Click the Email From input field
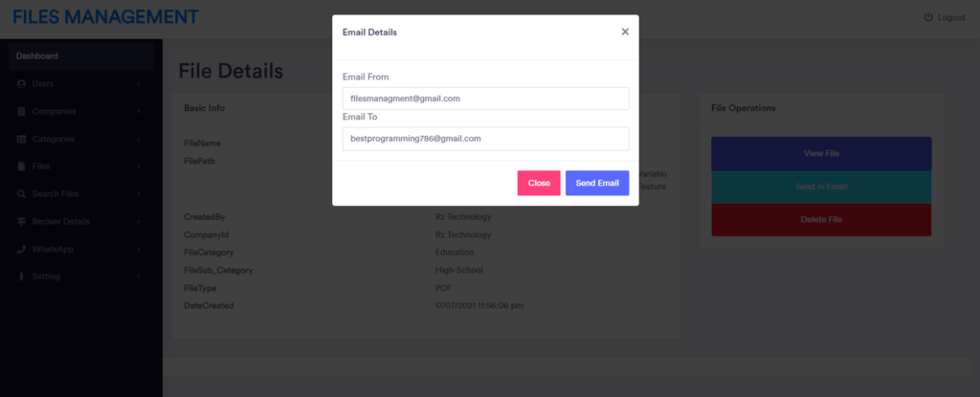 (485, 99)
